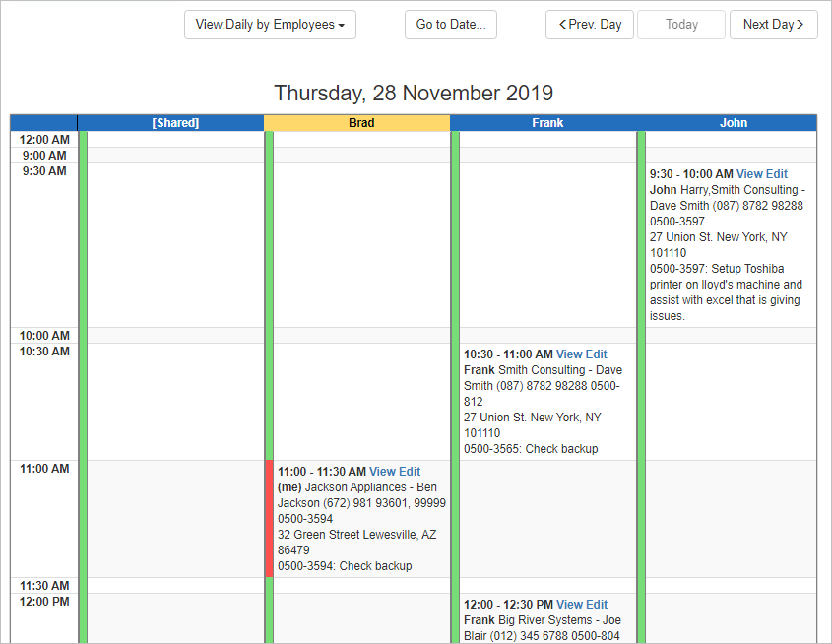Click the red status bar on Brad's appointment

(269, 518)
